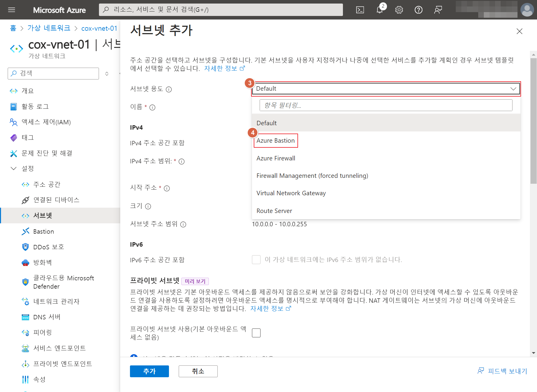The image size is (537, 392).
Task: Open the 태그 tags page
Action: 27,138
